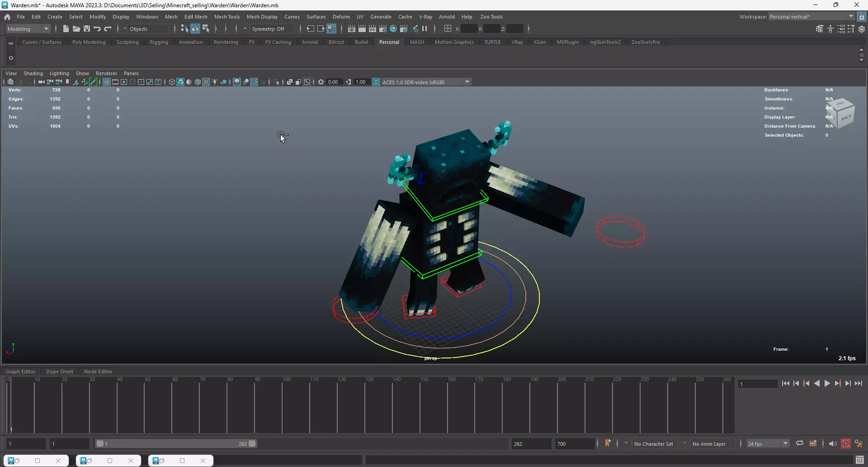Toggle film gate display
The image size is (868, 467).
115,82
